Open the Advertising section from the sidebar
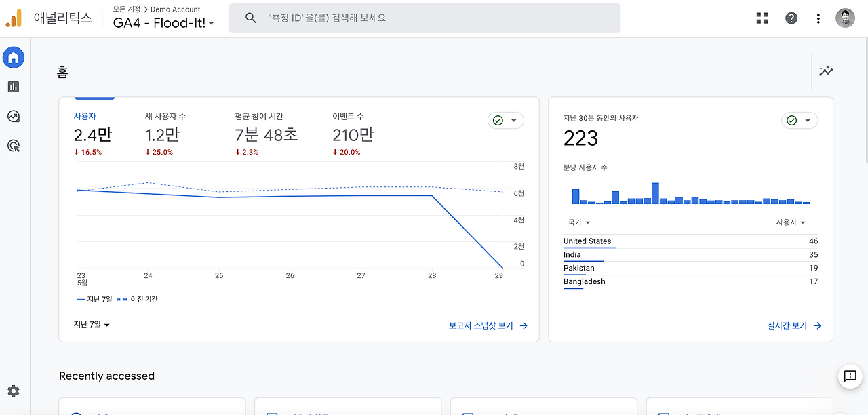The width and height of the screenshot is (868, 415). 14,146
